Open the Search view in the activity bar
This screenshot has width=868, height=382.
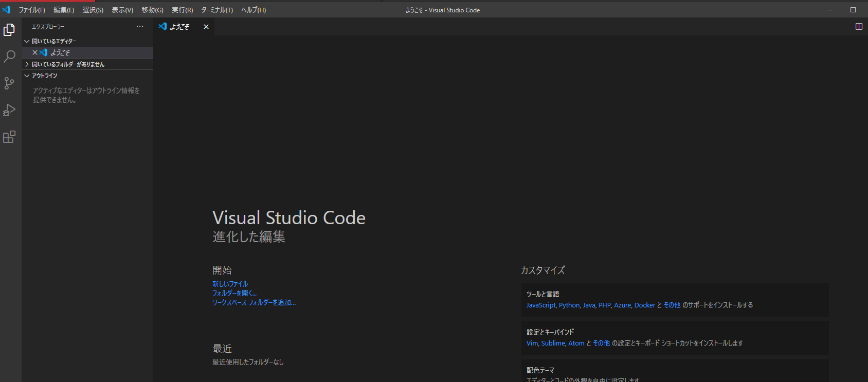9,57
